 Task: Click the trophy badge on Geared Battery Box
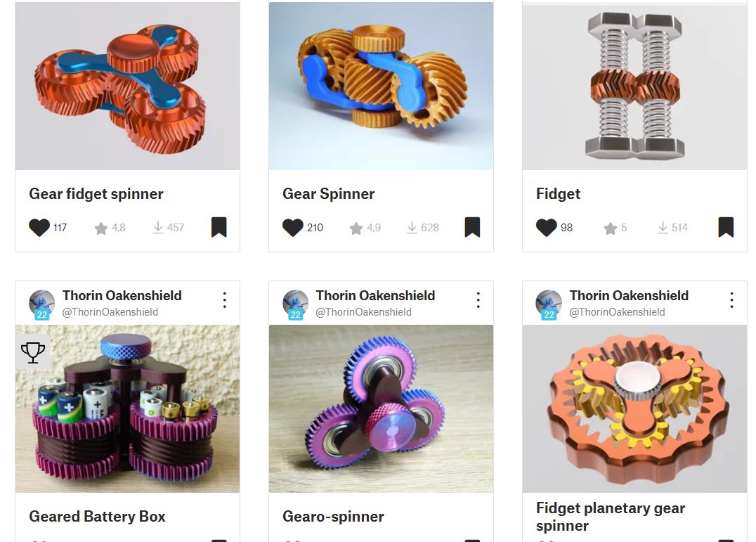coord(33,352)
